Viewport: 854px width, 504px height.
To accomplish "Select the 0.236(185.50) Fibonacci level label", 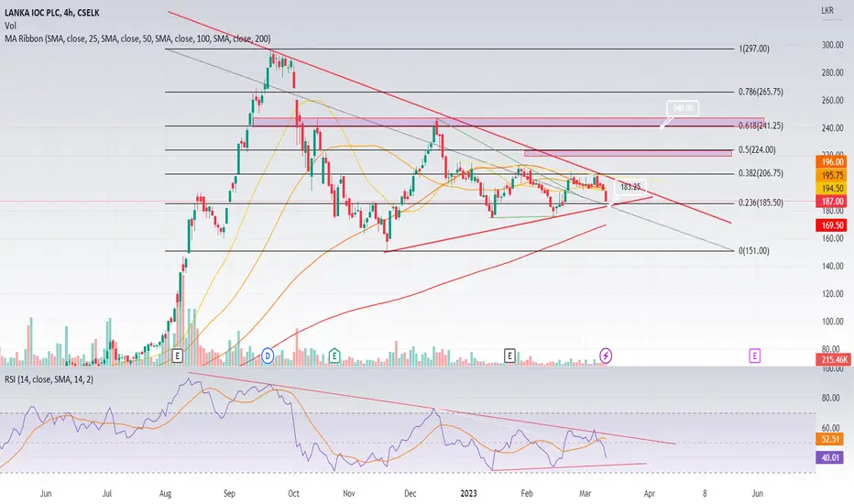I will tap(761, 203).
